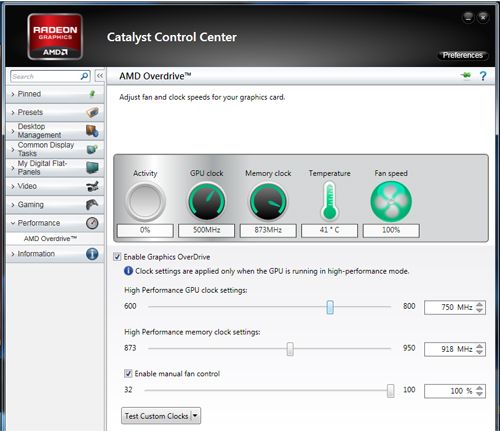Click the green pin icon beside Pinned
500x431 pixels.
92,94
